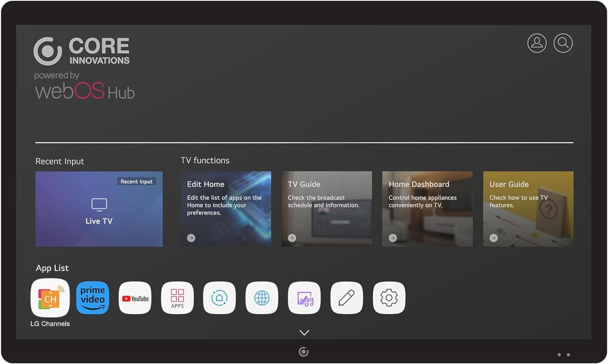
Task: Select the pencil edit app list icon
Action: 347,298
